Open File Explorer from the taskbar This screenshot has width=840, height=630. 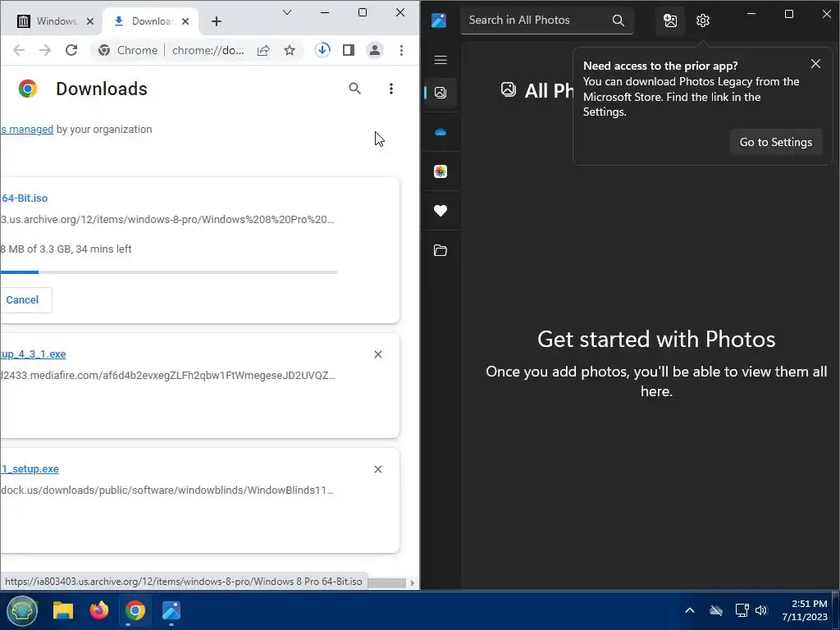coord(63,610)
